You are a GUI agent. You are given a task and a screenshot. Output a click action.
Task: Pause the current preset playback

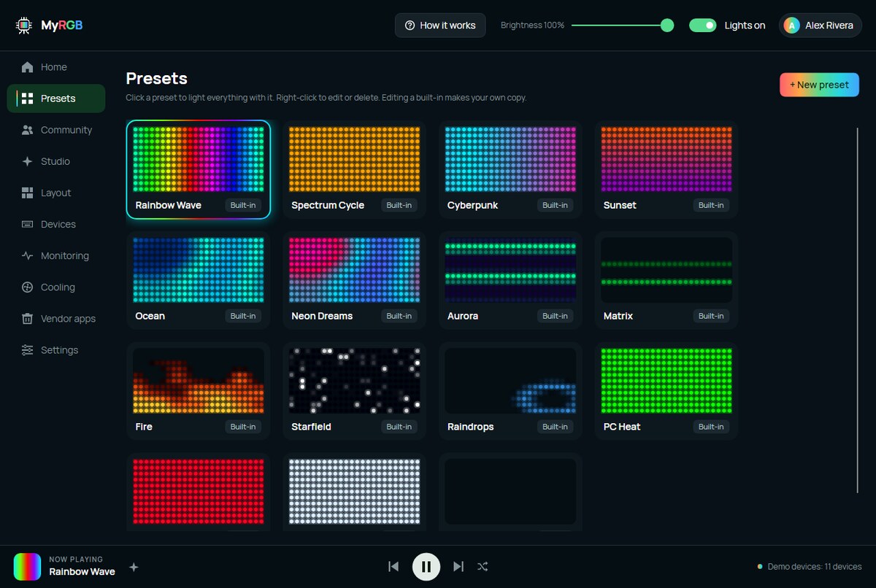tap(426, 566)
